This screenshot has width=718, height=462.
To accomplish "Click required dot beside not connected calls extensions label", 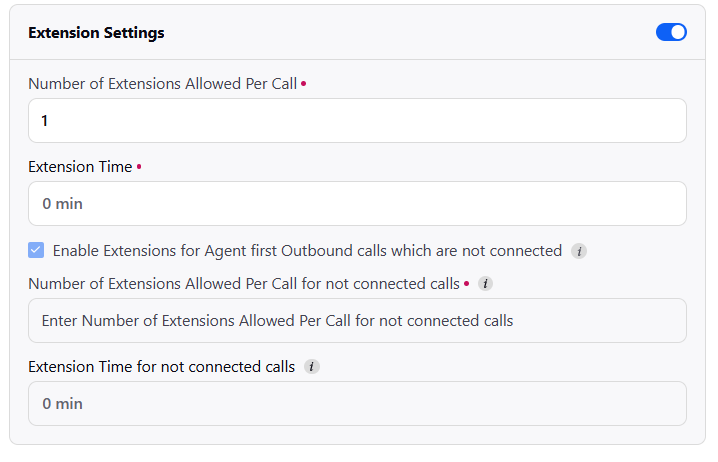I will click(x=467, y=283).
